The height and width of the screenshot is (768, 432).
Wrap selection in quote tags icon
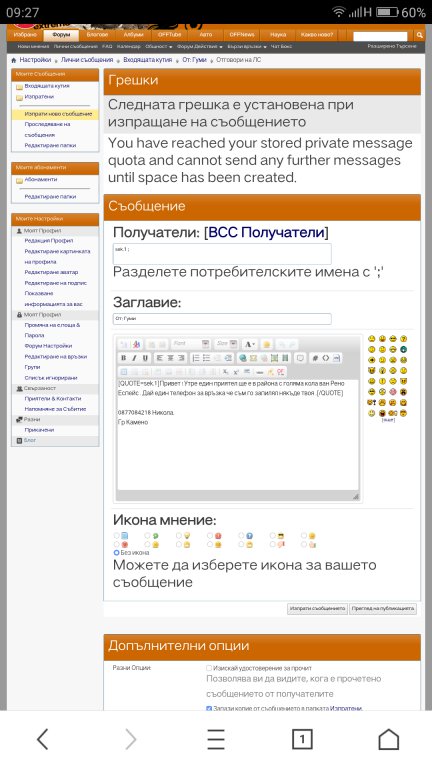click(x=300, y=358)
